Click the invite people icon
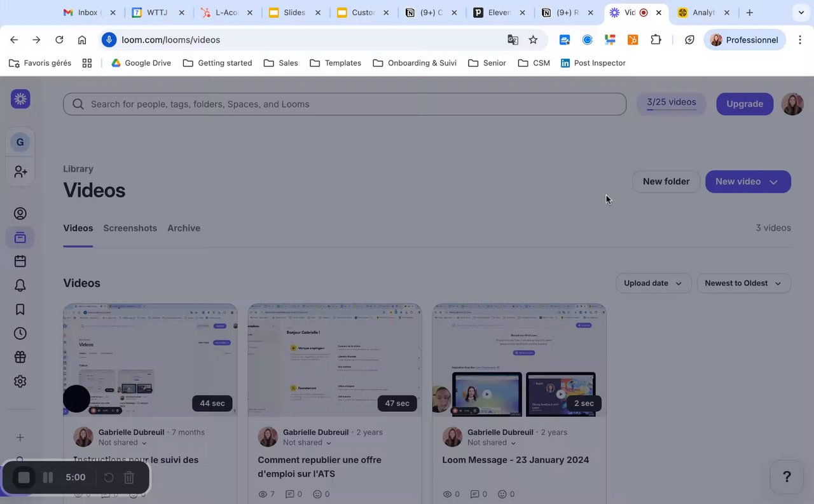Viewport: 814px width, 504px height. click(20, 172)
